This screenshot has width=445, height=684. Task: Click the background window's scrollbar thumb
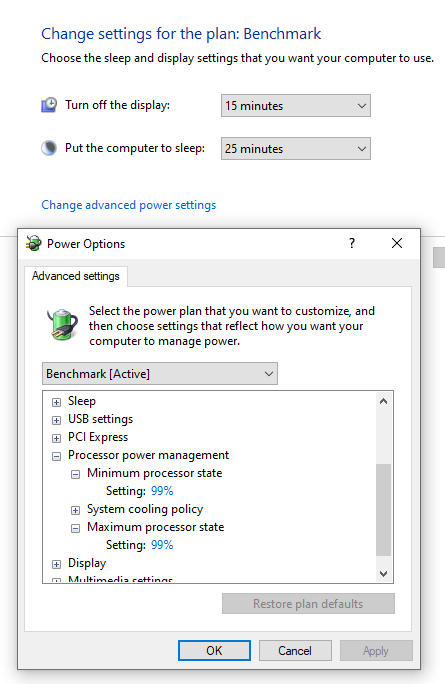pyautogui.click(x=439, y=257)
